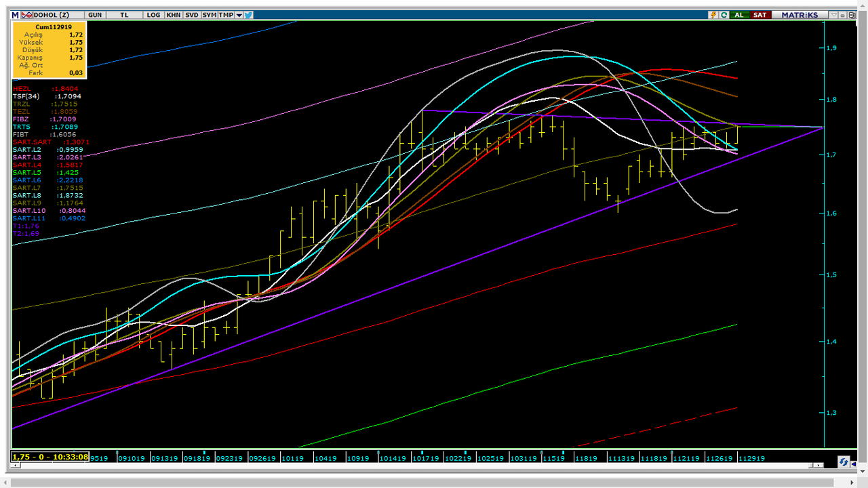The image size is (868, 488).
Task: Click the SVD toolbar button
Action: pos(192,14)
